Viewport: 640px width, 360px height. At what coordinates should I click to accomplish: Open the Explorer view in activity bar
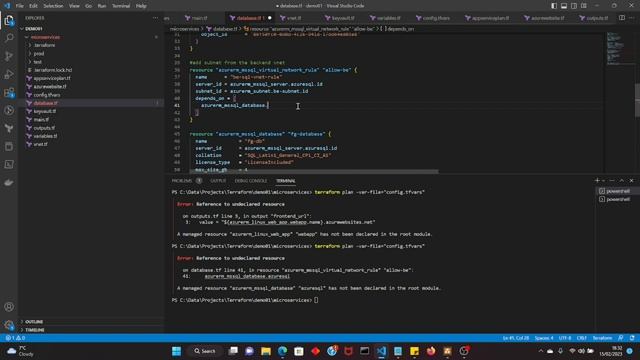[x=9, y=20]
